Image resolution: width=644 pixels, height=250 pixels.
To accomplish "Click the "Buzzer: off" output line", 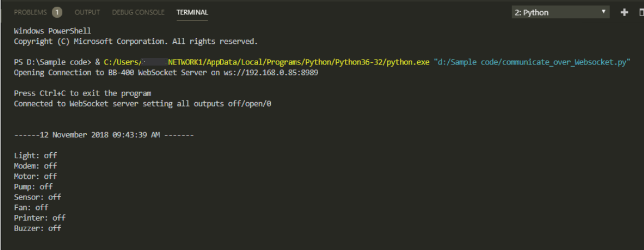I will point(38,228).
